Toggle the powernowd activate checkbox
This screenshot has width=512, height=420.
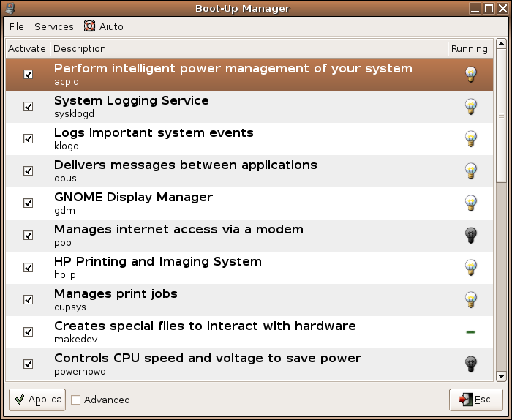click(28, 364)
